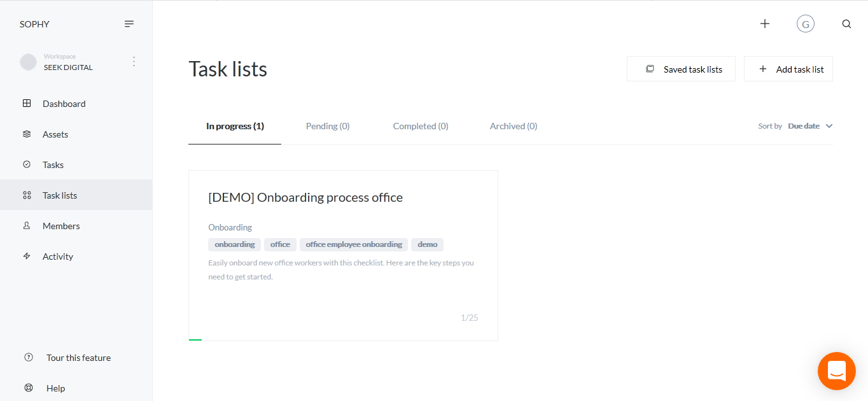The height and width of the screenshot is (401, 868).
Task: Click the Tasks checkmark icon
Action: [27, 164]
